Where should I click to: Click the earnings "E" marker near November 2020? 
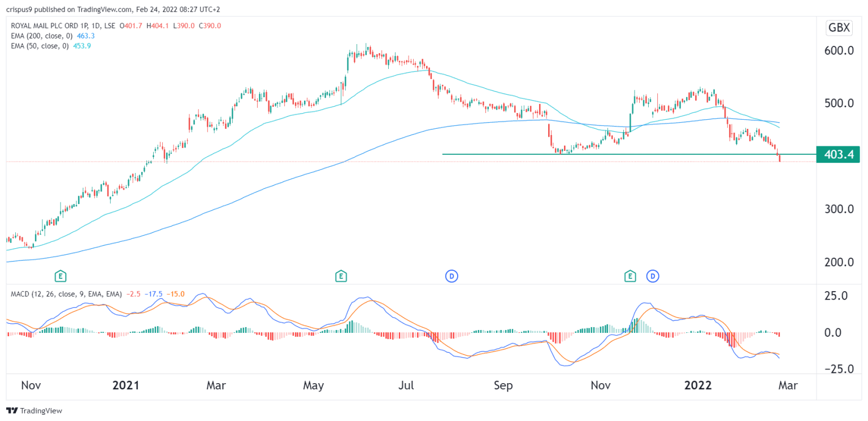pos(59,276)
